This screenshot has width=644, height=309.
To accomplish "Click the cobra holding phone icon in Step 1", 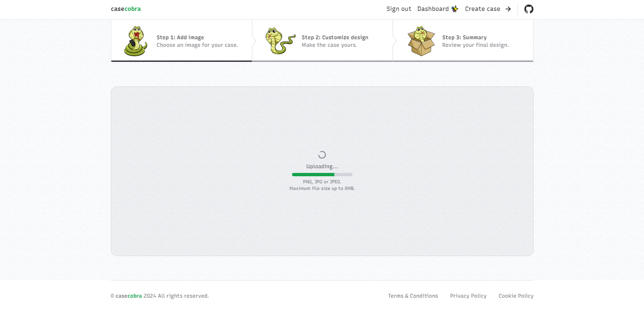I will pos(135,41).
